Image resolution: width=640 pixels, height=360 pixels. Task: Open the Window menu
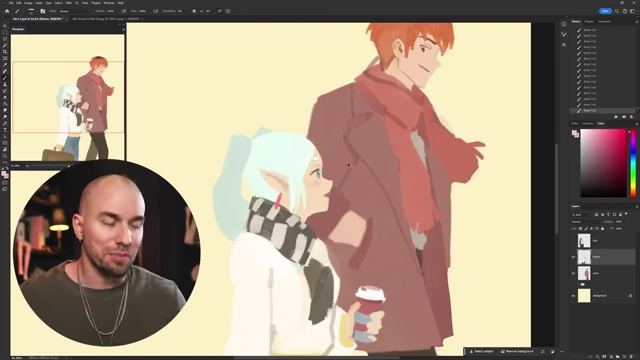(x=109, y=3)
